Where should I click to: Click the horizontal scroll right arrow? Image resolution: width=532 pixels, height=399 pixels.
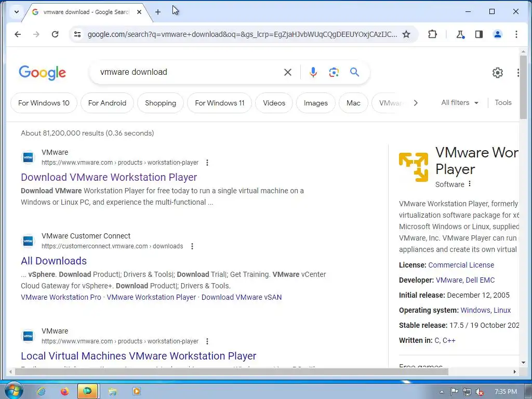point(515,372)
